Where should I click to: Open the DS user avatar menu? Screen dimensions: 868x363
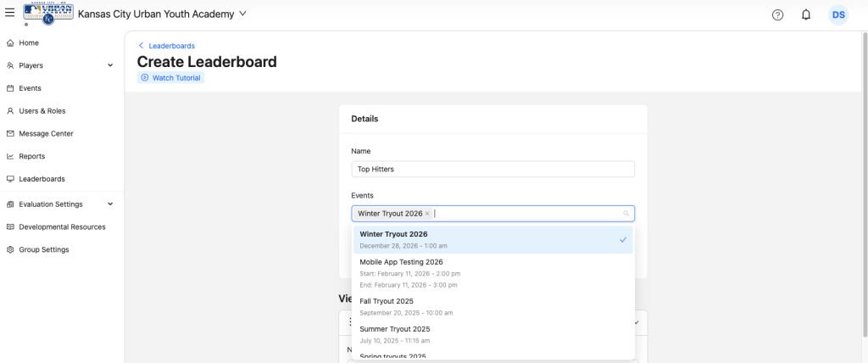837,14
